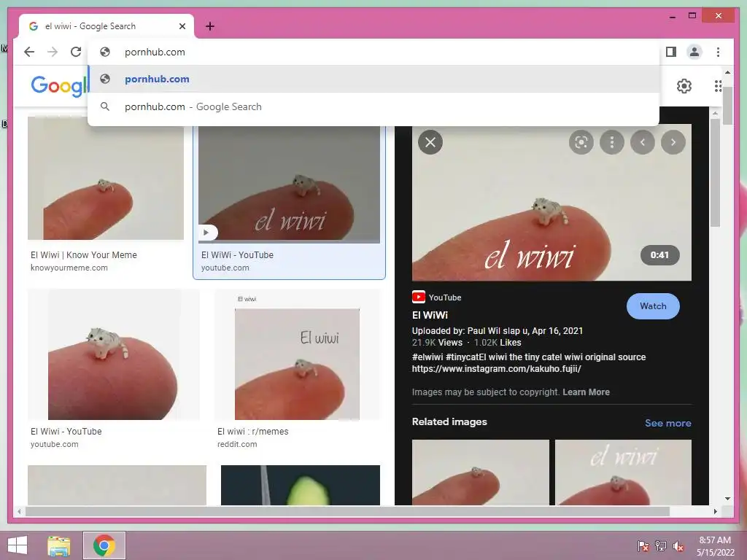Click the large el wiwi preview image
The height and width of the screenshot is (560, 747).
point(551,203)
